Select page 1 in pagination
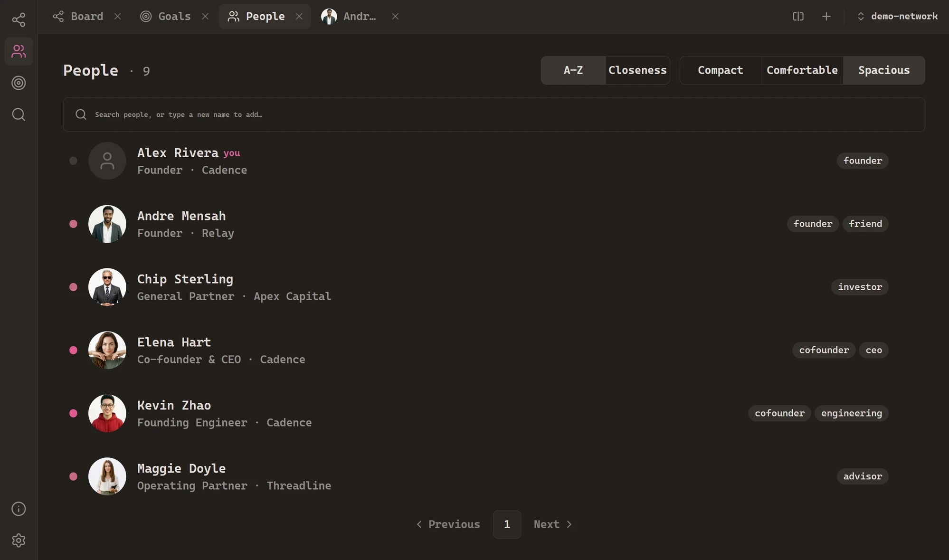Image resolution: width=949 pixels, height=560 pixels. (507, 524)
